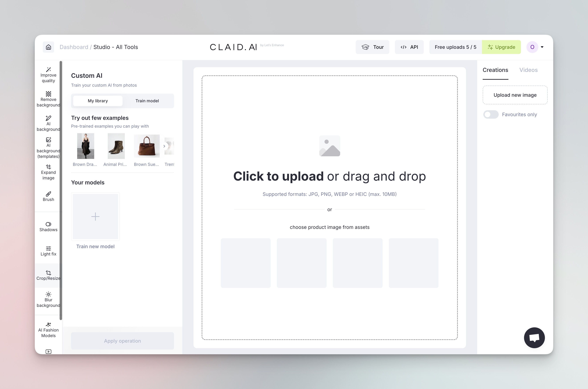Click the 'Studio - All Tools' breadcrumb text
This screenshot has height=389, width=588.
pos(116,47)
